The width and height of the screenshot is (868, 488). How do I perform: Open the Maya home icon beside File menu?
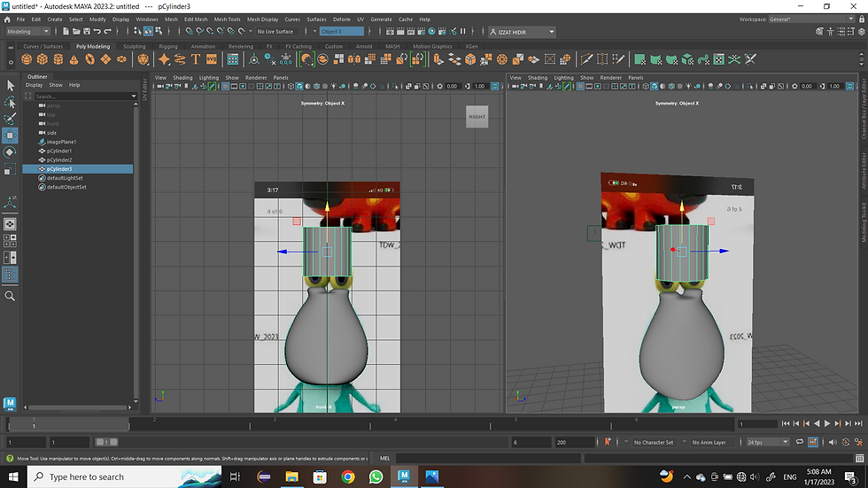tap(7, 19)
